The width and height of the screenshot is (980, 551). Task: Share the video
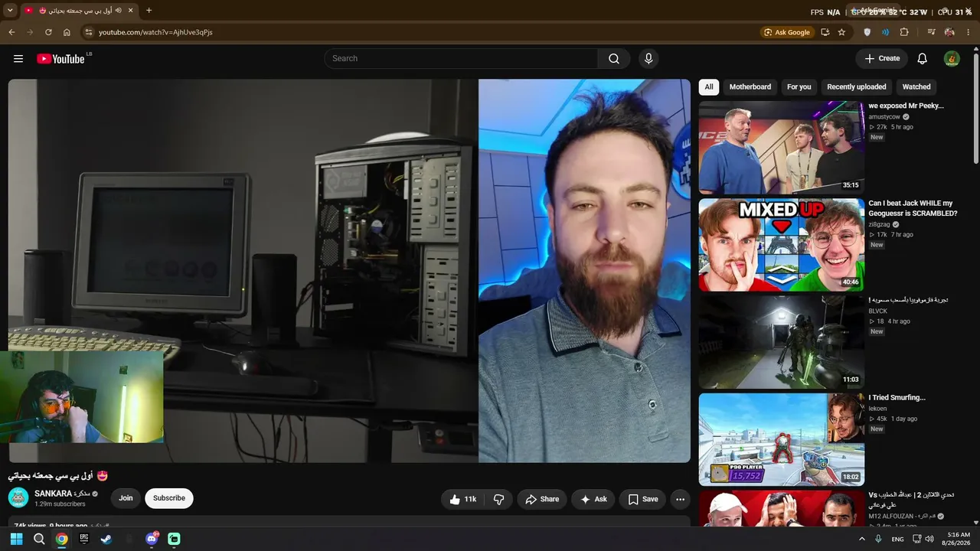(541, 499)
